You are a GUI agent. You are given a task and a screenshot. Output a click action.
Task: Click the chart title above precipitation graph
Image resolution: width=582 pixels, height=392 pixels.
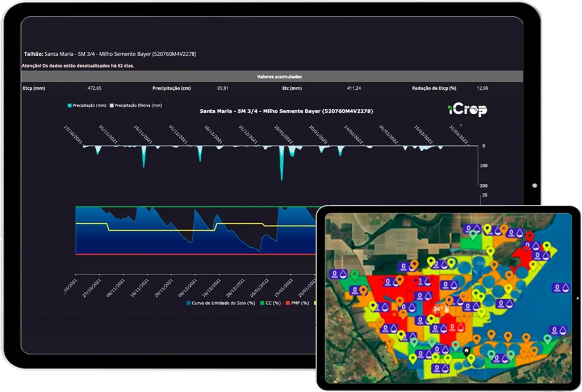point(286,111)
